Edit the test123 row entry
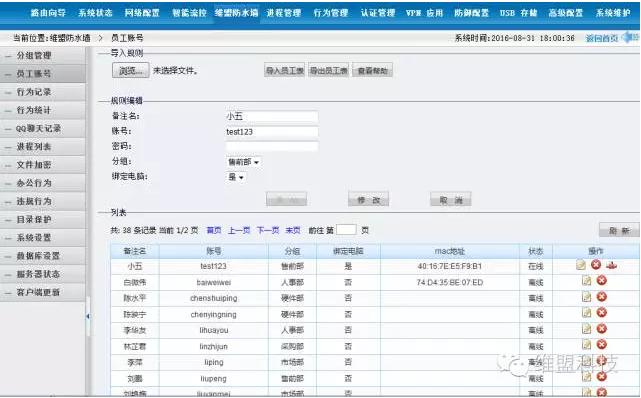The width and height of the screenshot is (641, 398). click(x=580, y=265)
